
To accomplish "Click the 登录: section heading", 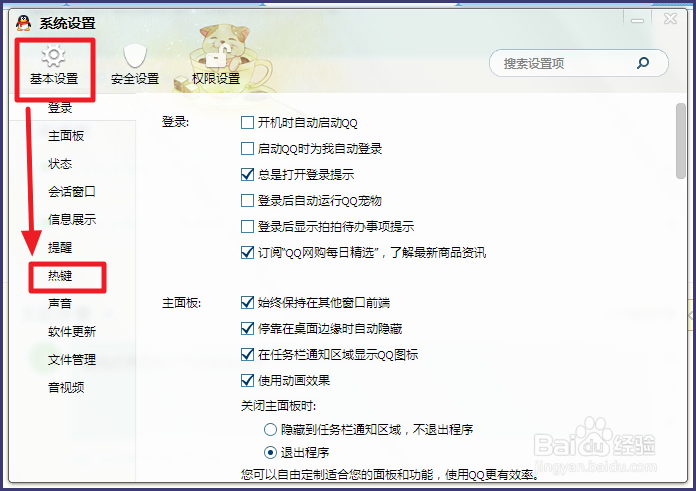I will [x=175, y=122].
